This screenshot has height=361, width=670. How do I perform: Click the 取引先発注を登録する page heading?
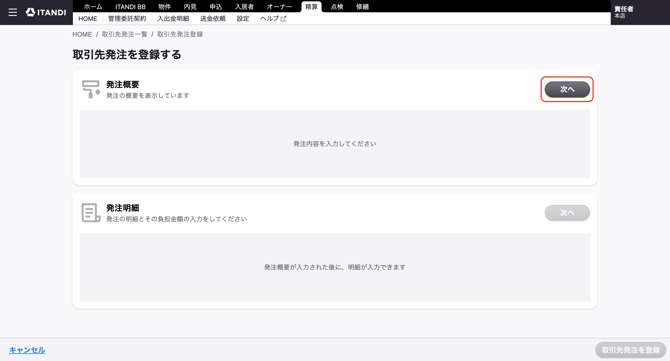point(127,55)
